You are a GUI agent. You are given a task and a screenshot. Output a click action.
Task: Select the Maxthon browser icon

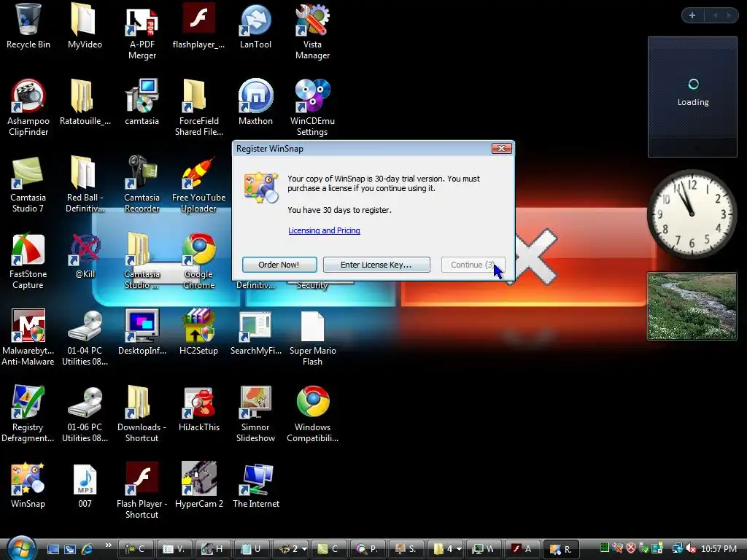[255, 96]
